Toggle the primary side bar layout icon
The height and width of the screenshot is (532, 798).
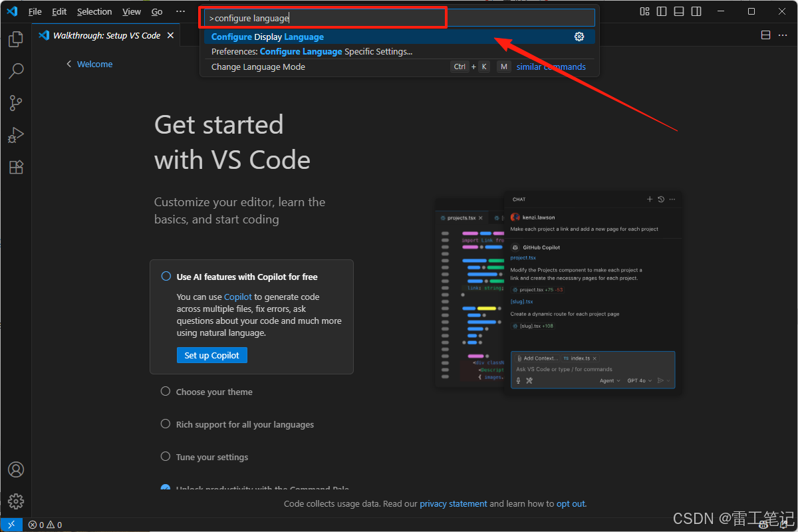click(662, 11)
